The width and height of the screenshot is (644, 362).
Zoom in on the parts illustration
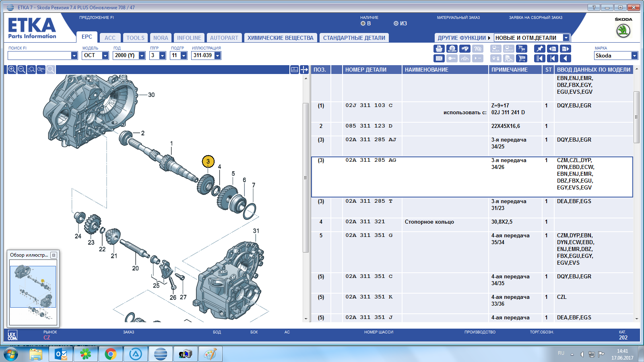(x=12, y=70)
